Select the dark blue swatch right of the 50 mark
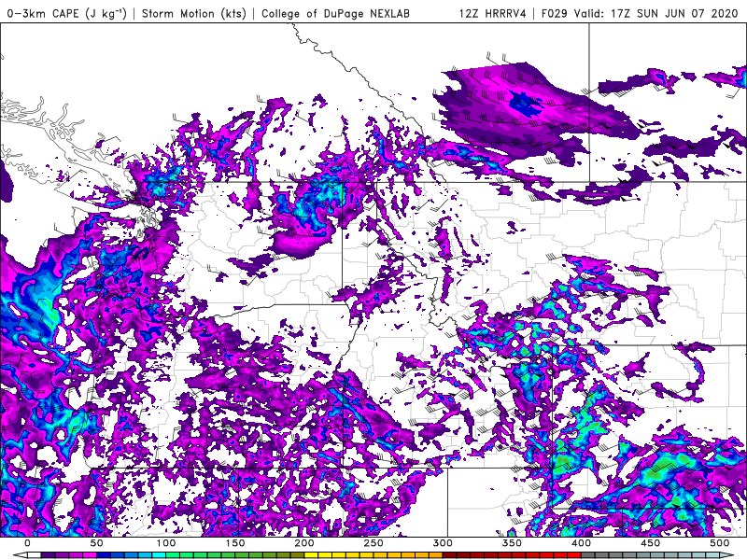This screenshot has height=560, width=747. coord(104,554)
